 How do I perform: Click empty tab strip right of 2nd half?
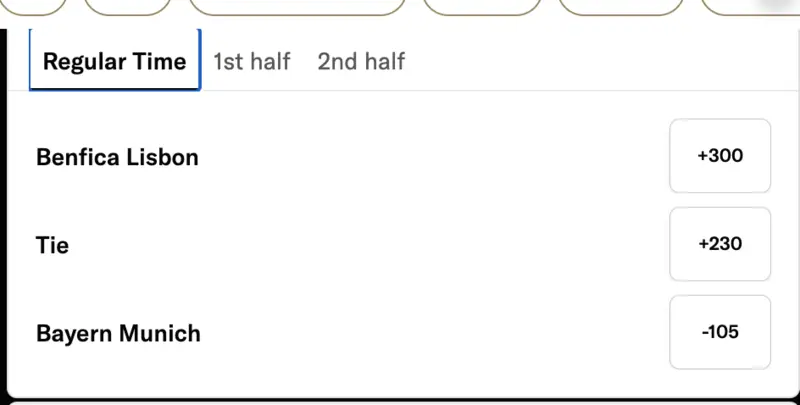(600, 61)
